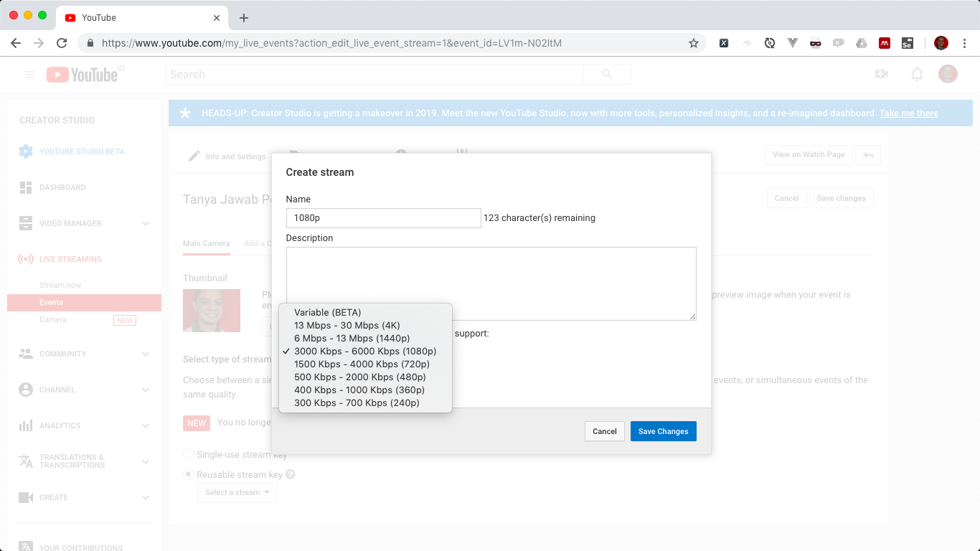Screen dimensions: 980x551
Task: Click the search magnifier button
Action: point(607,75)
